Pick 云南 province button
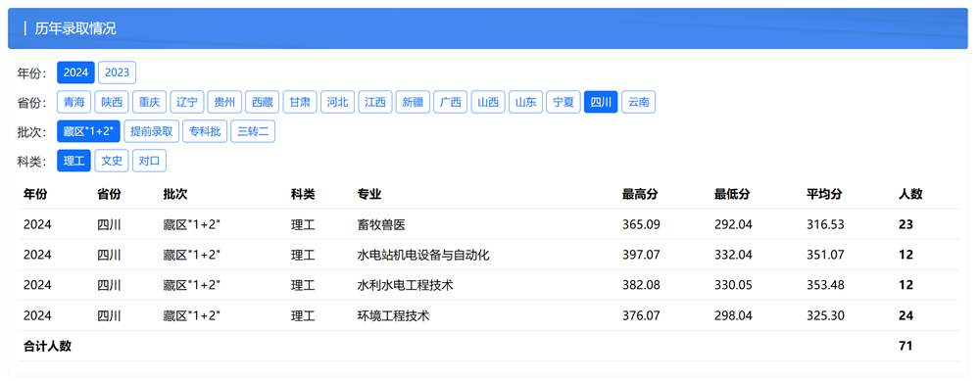This screenshot has height=381, width=980. (x=639, y=103)
